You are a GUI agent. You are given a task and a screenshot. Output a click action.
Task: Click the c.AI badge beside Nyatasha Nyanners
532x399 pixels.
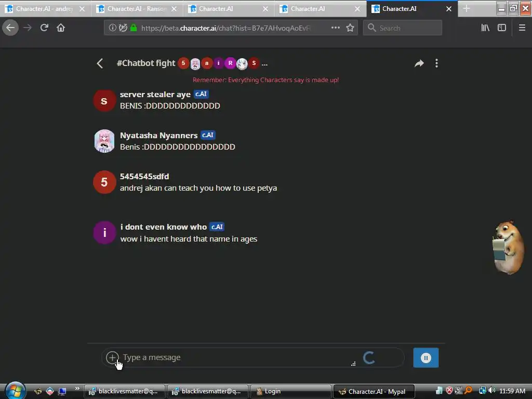tap(208, 135)
